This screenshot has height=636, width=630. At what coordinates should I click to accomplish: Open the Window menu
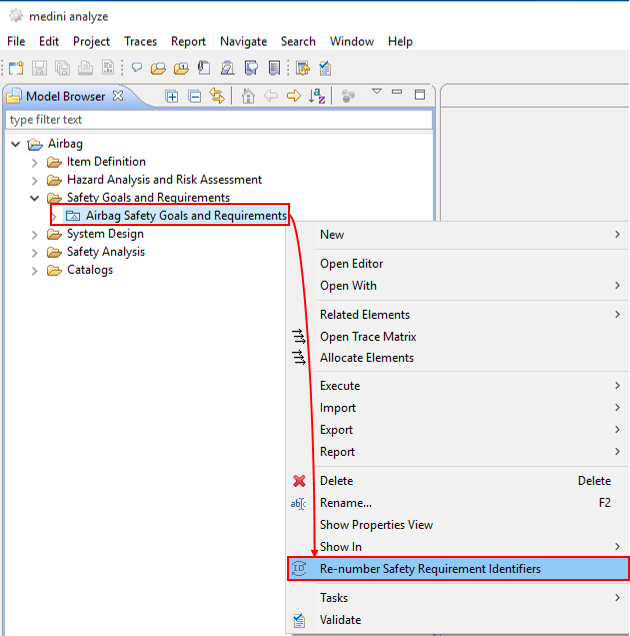point(352,41)
